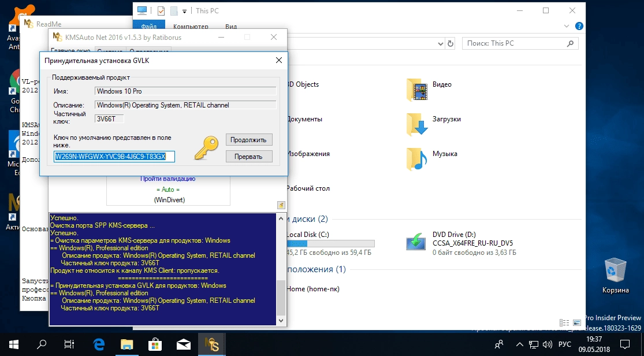Click inside the GVLK key input field
644x356 pixels.
tap(114, 156)
